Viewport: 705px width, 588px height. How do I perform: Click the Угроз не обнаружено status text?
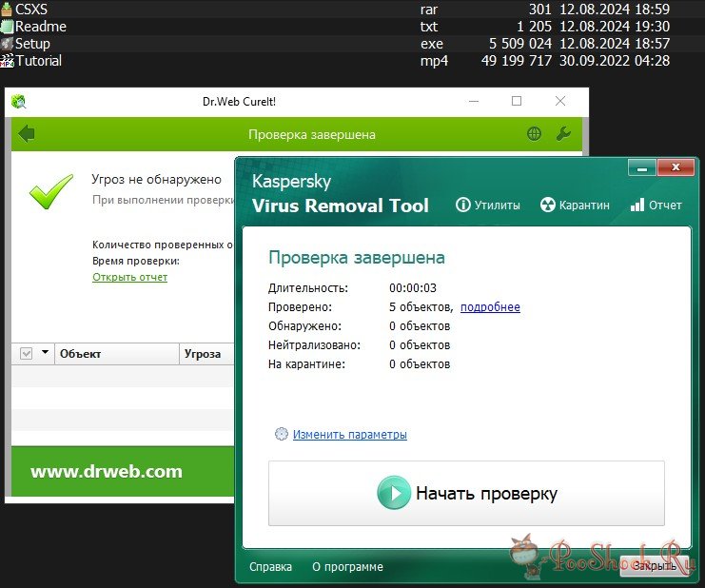(x=156, y=180)
